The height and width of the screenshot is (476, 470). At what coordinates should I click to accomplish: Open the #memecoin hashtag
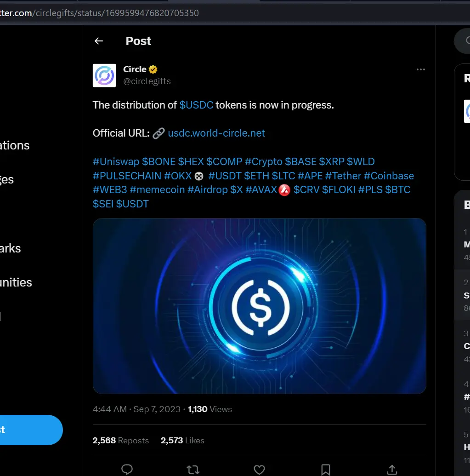157,190
